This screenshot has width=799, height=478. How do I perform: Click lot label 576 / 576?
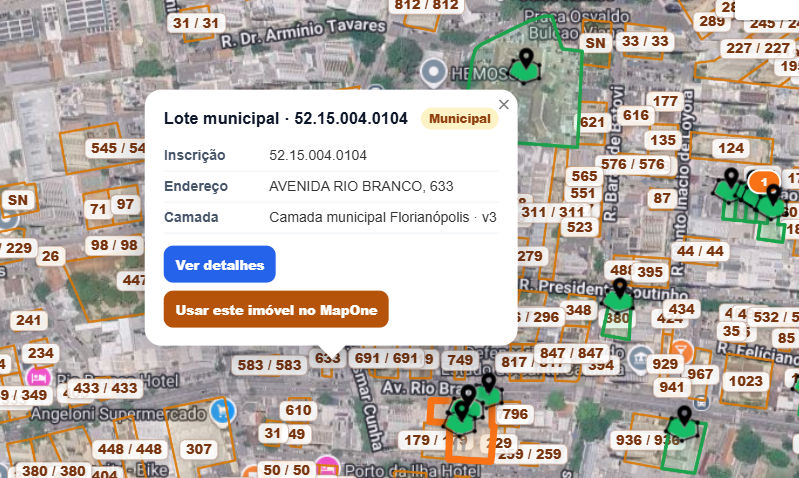[632, 164]
